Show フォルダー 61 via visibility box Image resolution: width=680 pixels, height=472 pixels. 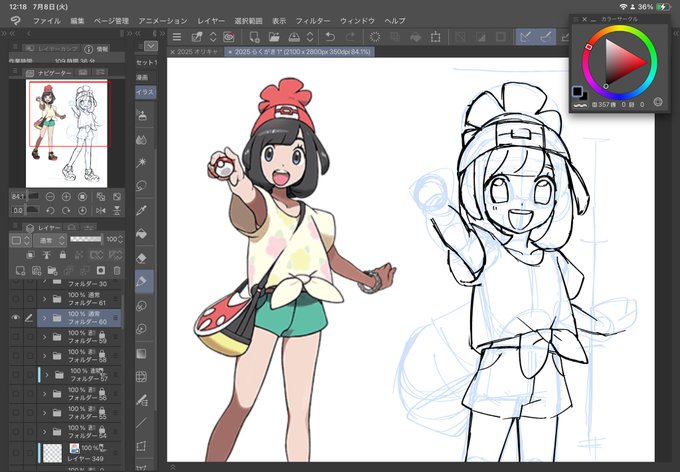pyautogui.click(x=16, y=299)
